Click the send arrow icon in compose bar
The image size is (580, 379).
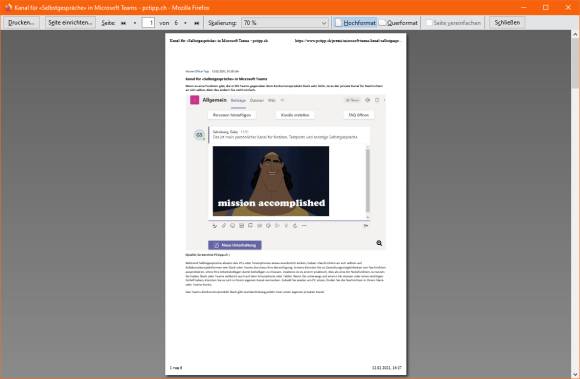(x=365, y=226)
